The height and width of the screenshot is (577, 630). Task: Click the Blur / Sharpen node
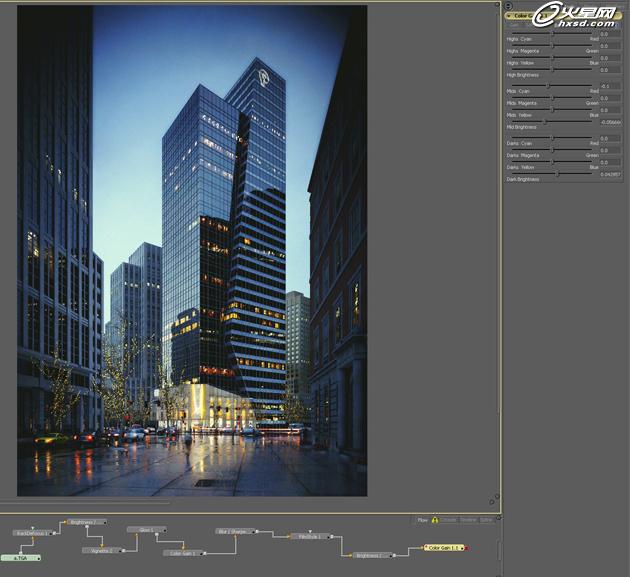236,531
